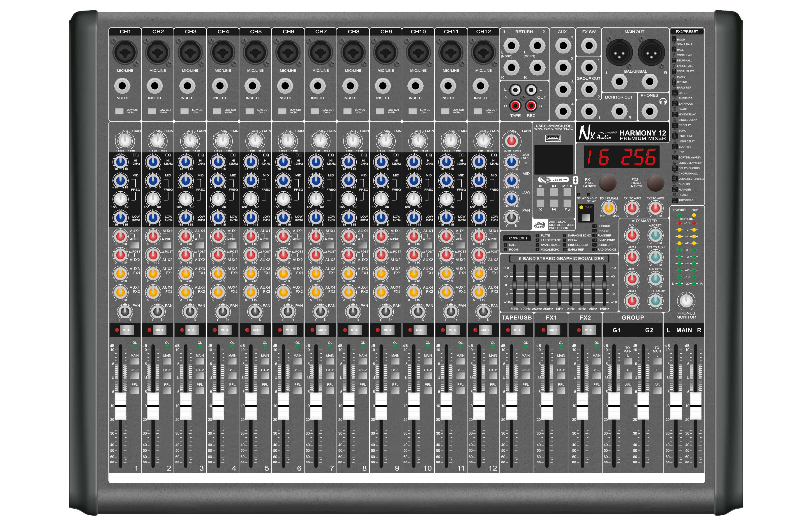Click the FX1/PRESET list header label
The width and height of the screenshot is (812, 526).
[x=517, y=238]
